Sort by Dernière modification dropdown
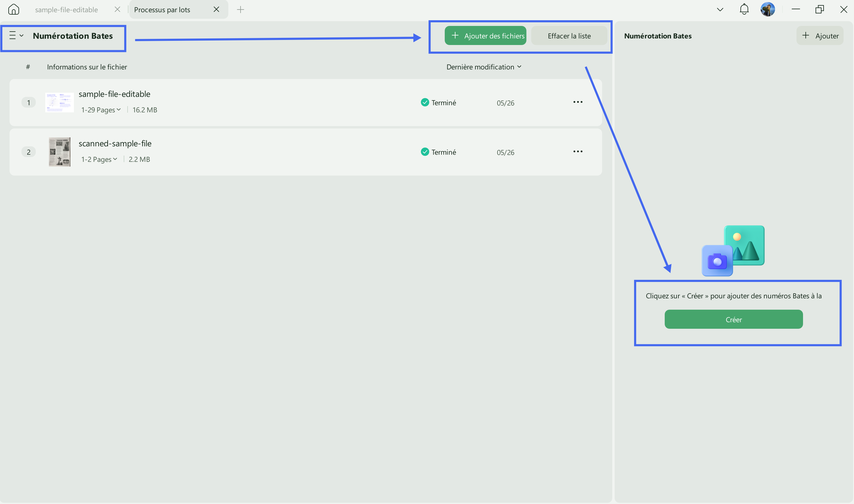The height and width of the screenshot is (504, 854). point(484,67)
